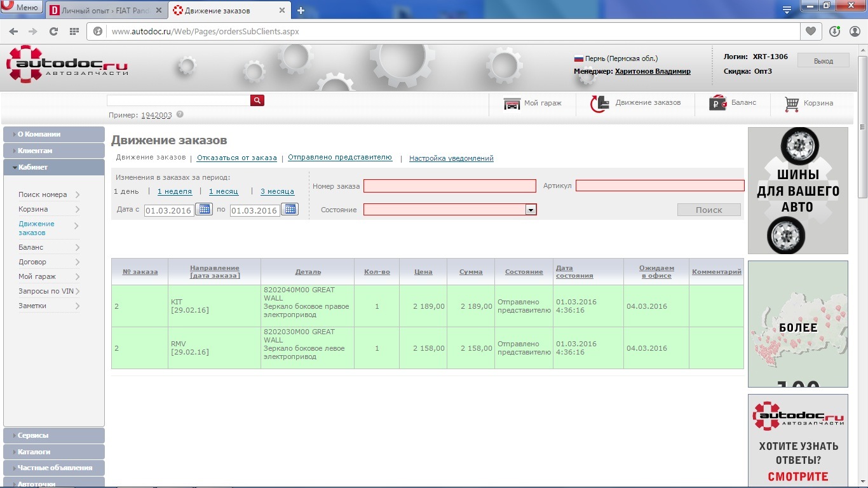The width and height of the screenshot is (868, 488).
Task: Collapse the Кабинет sidebar section
Action: click(54, 167)
